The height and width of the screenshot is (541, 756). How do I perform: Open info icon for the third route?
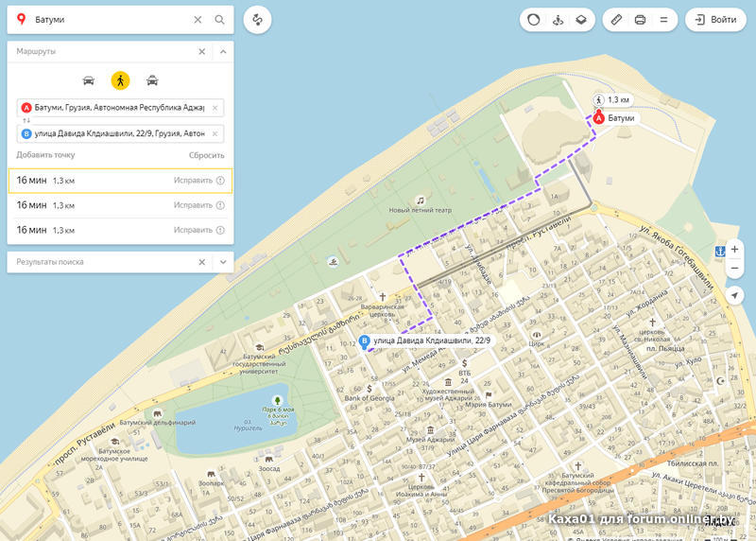[220, 230]
